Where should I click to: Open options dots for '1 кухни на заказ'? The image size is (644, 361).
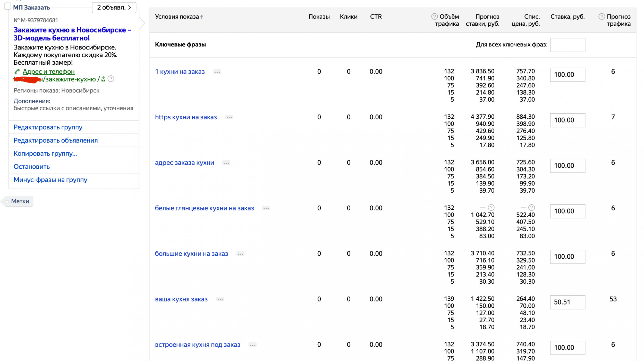pos(217,72)
